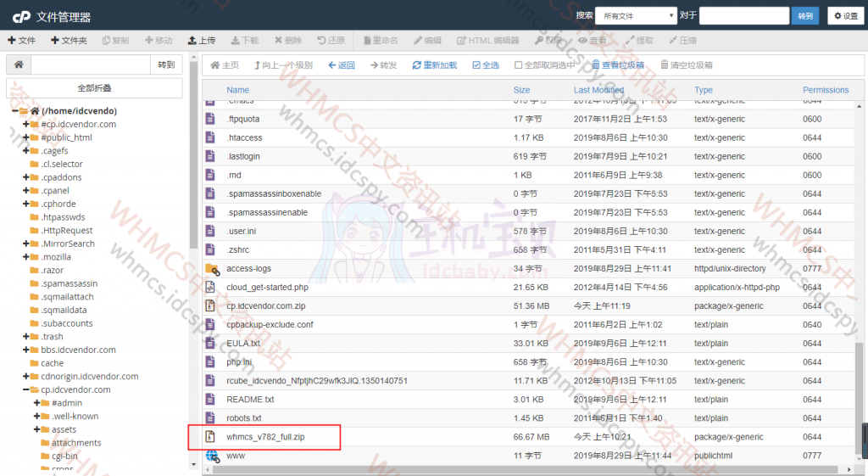The image size is (868, 476).
Task: Click the search text input field
Action: [743, 15]
